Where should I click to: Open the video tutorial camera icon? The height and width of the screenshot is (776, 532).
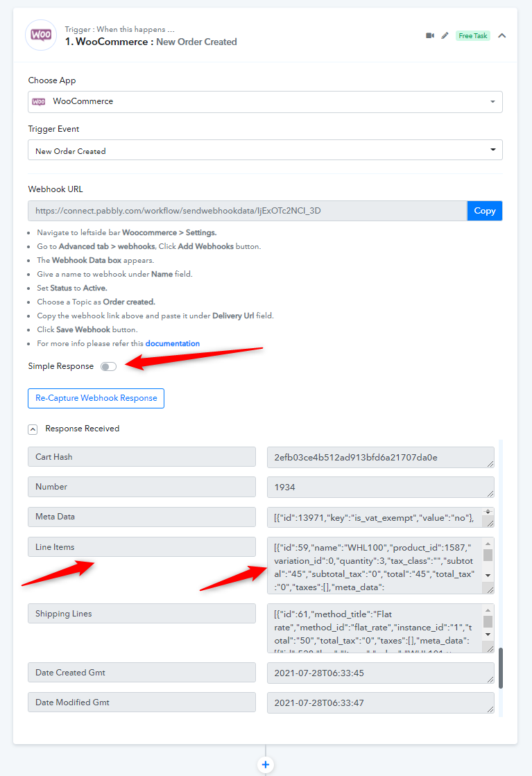click(430, 35)
